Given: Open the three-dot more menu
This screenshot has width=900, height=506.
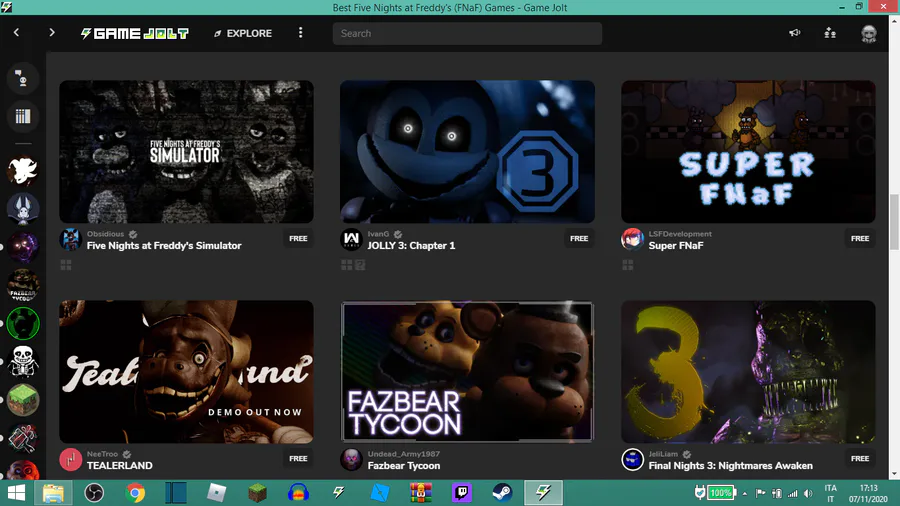Looking at the screenshot, I should (x=300, y=33).
